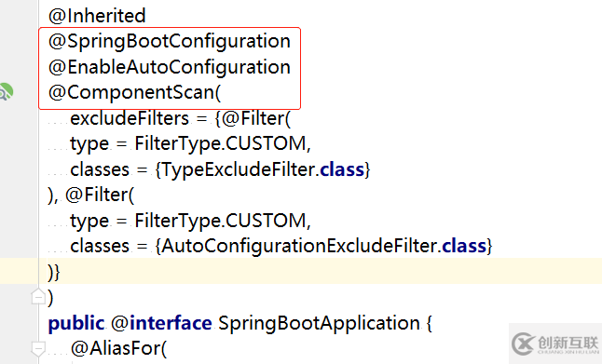Click the excludeFilters = {@Filter( line
This screenshot has height=364, width=602.
point(181,118)
